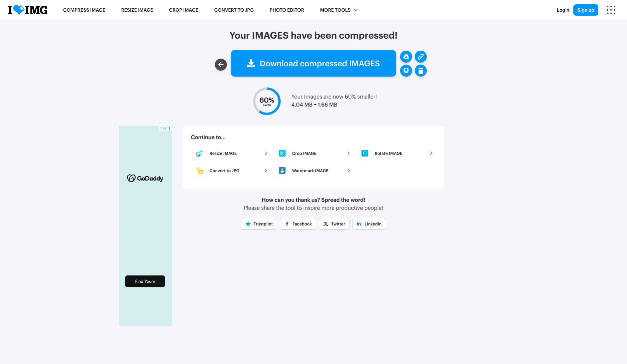The image size is (627, 364).
Task: Click the delete trash icon
Action: 421,71
